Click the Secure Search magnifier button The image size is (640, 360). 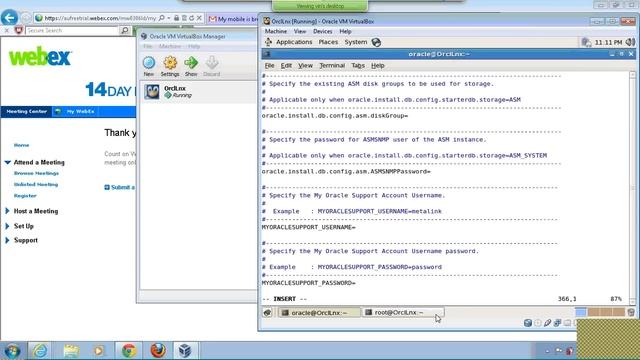[x=125, y=31]
